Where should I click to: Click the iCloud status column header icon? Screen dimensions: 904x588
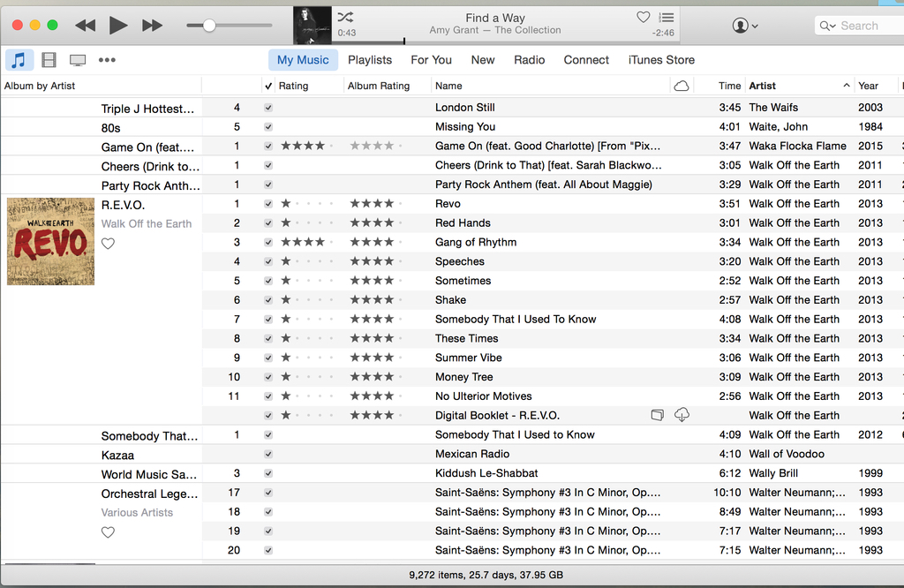pyautogui.click(x=682, y=86)
